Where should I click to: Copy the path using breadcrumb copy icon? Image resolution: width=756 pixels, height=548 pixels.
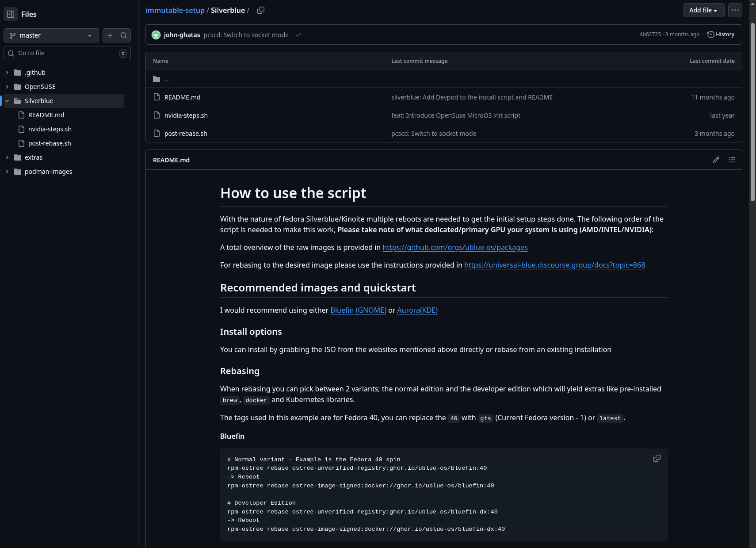(261, 10)
